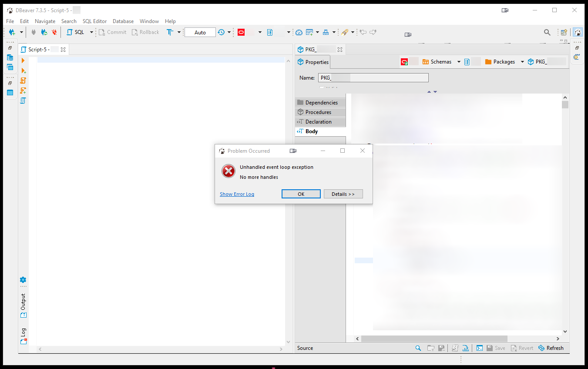Open the SQL Editor menu
Image resolution: width=588 pixels, height=369 pixels.
pyautogui.click(x=94, y=21)
